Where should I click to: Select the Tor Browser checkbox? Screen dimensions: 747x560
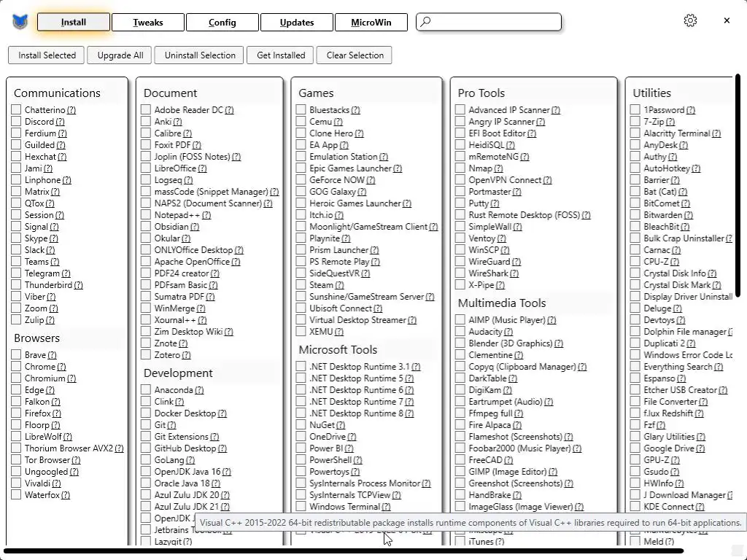16,459
